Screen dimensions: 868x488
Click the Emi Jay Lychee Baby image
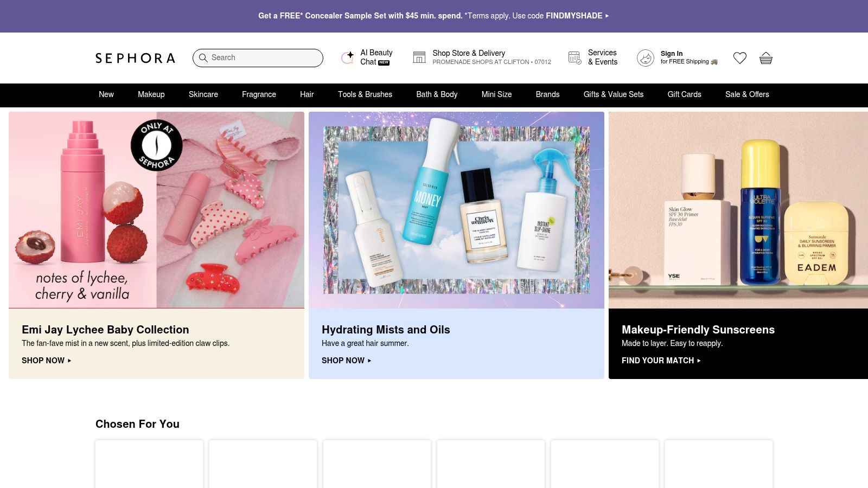(156, 210)
